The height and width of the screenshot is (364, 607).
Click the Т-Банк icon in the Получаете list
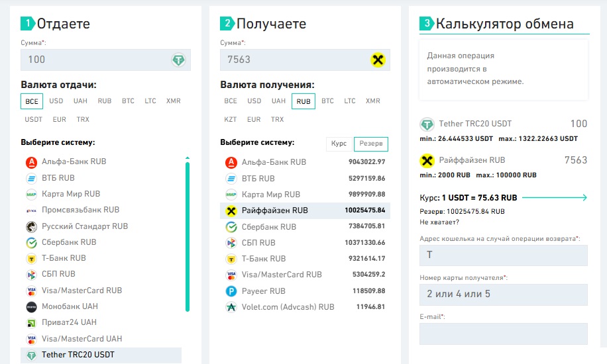231,259
